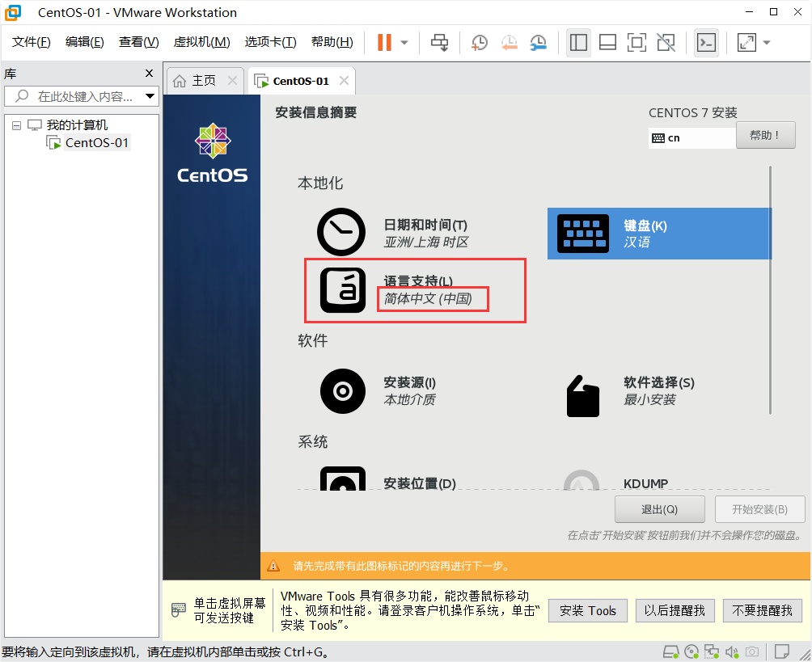Open the 帮助(H) menu
The width and height of the screenshot is (812, 662).
332,42
